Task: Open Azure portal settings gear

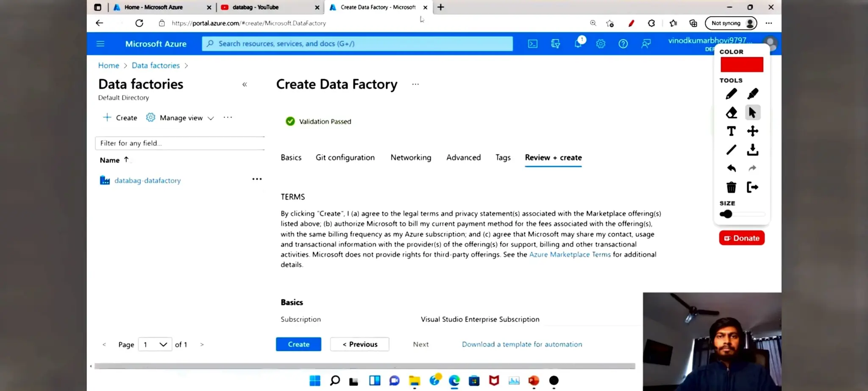Action: coord(601,44)
